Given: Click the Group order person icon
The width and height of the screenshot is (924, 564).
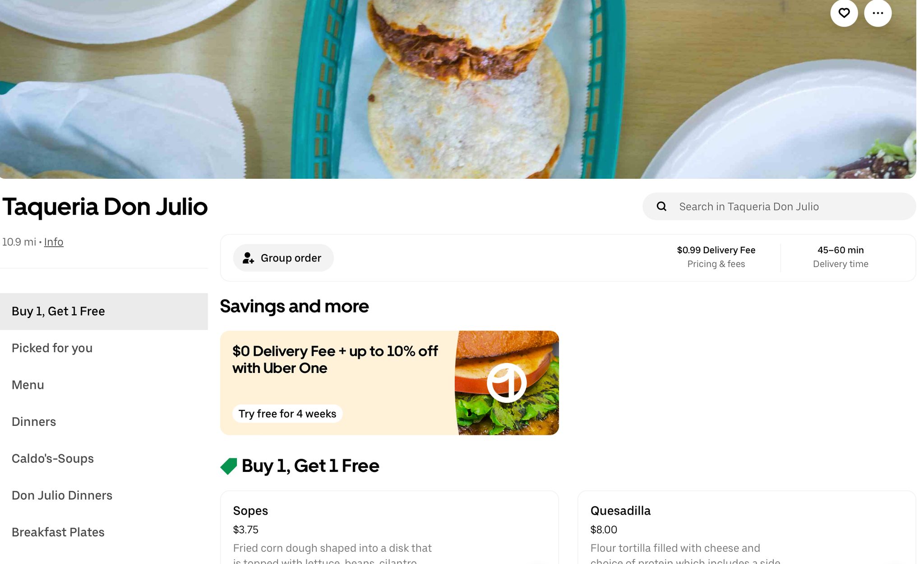Looking at the screenshot, I should (x=248, y=258).
